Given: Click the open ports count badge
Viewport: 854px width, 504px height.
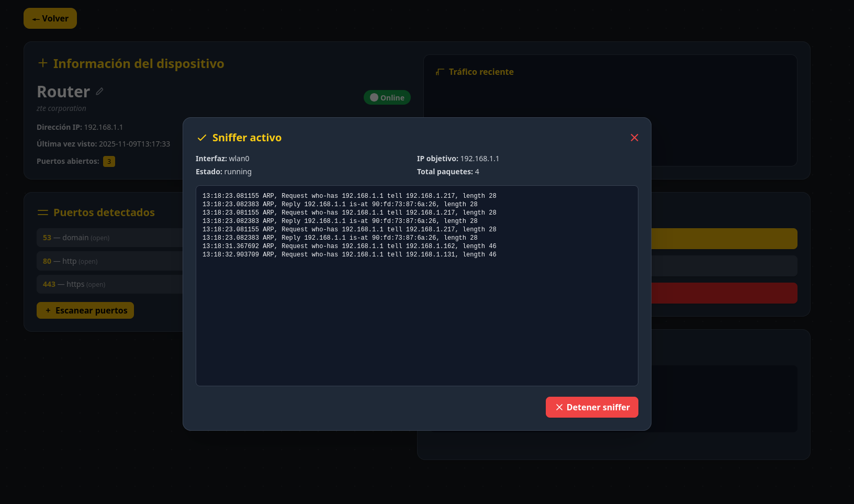Looking at the screenshot, I should pyautogui.click(x=109, y=161).
